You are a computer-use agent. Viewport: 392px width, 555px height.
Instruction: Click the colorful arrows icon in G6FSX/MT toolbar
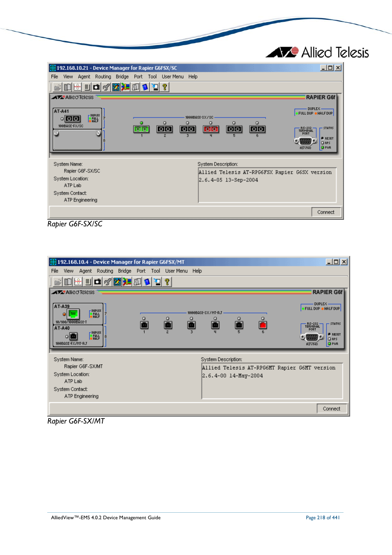tap(127, 282)
